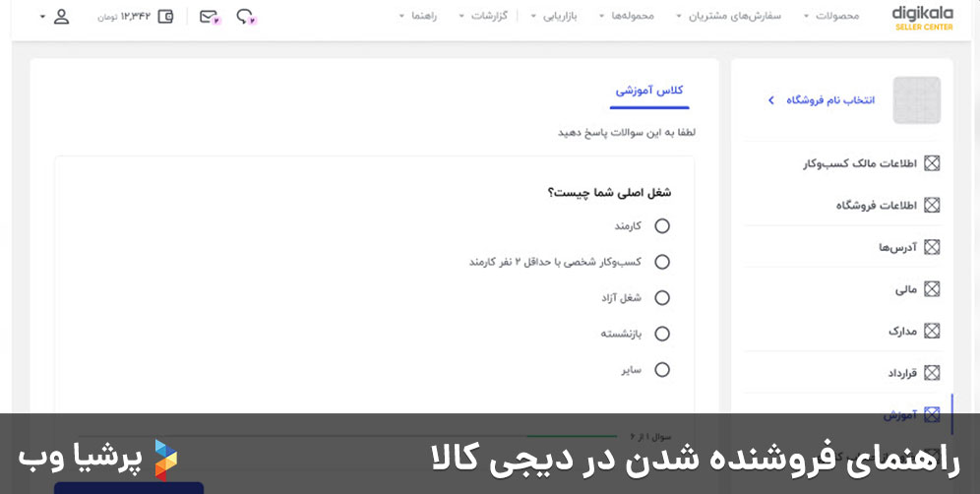Click the شغل اصلی شما چیست؟ question
Image resolution: width=980 pixels, height=494 pixels.
coord(609,193)
